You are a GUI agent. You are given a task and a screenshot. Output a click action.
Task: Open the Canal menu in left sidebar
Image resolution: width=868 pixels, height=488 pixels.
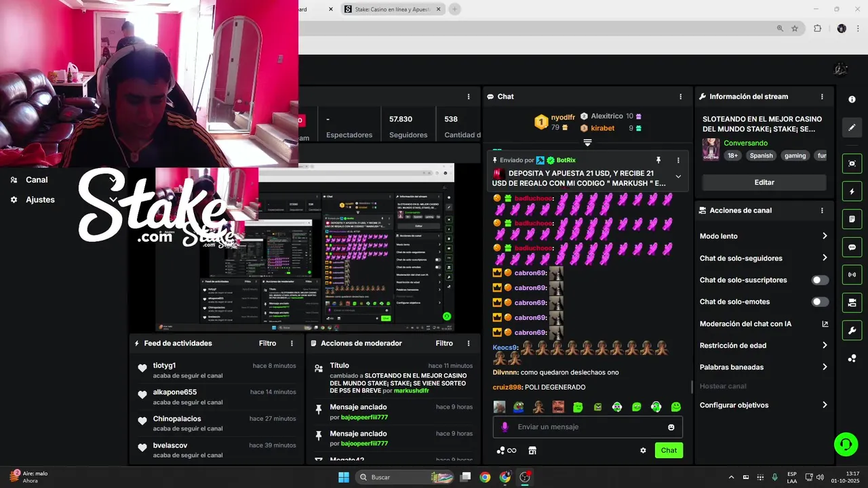click(37, 180)
